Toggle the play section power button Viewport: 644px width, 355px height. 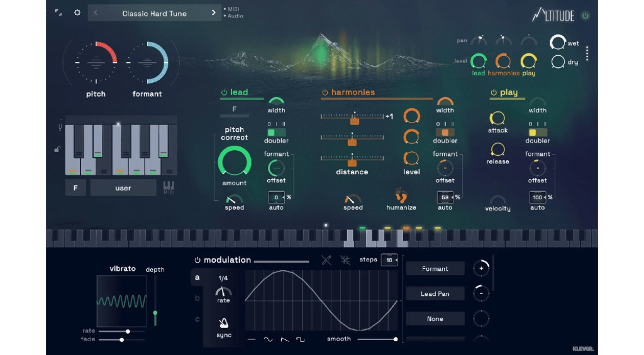(x=494, y=92)
